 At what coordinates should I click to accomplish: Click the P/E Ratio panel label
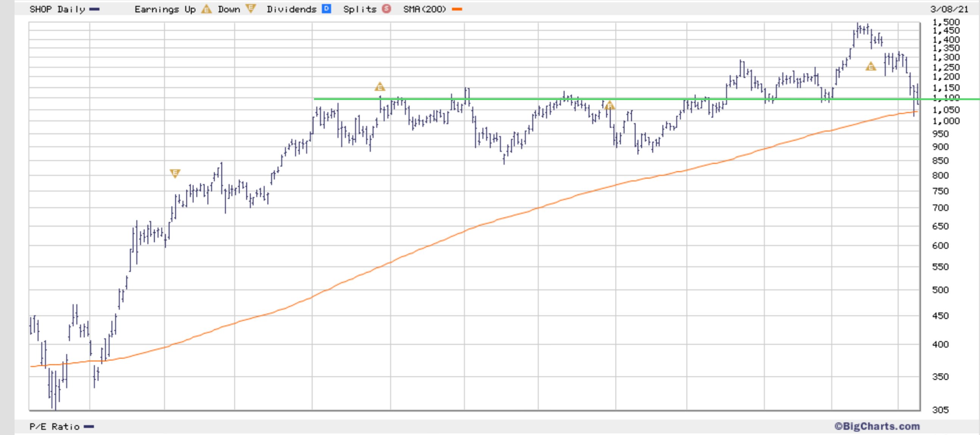[55, 427]
